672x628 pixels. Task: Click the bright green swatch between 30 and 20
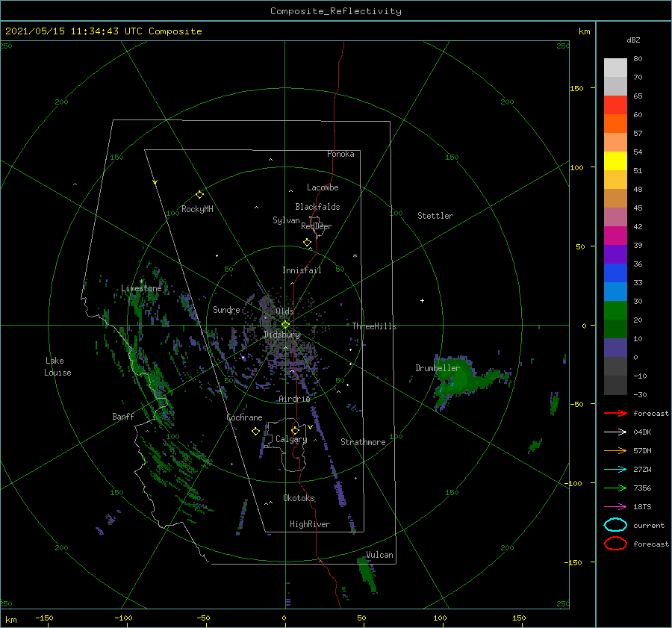pos(615,311)
